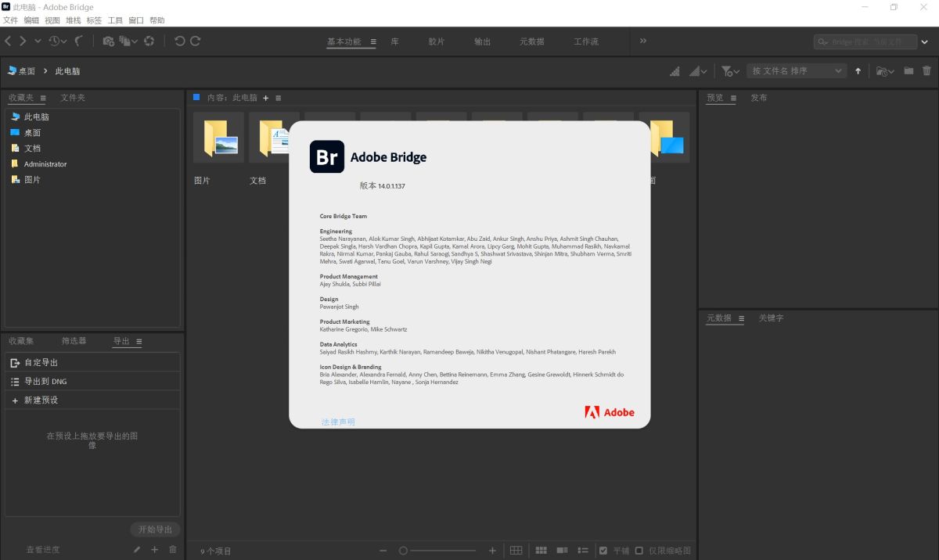Switch to the 输出 workspace
939x560 pixels.
[x=483, y=41]
